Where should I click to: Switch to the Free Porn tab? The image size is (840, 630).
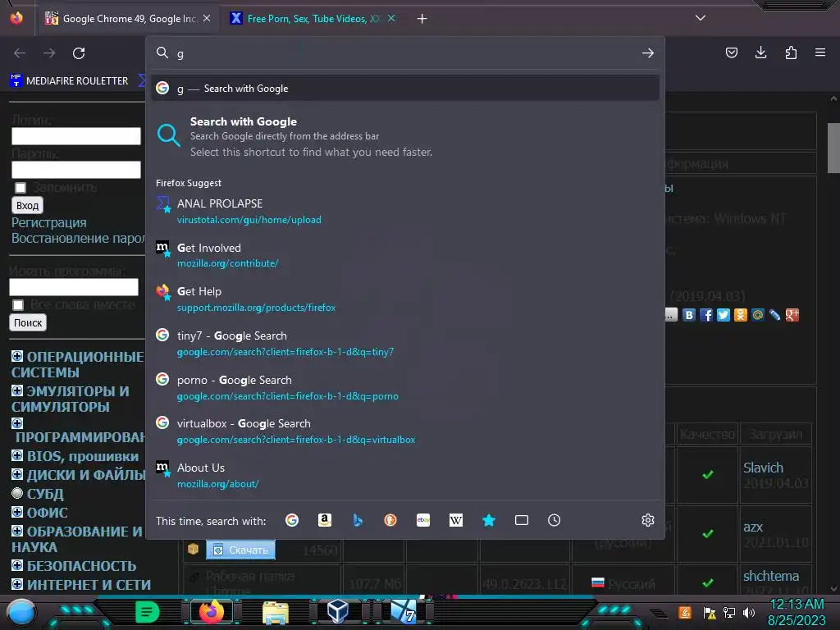coord(313,19)
